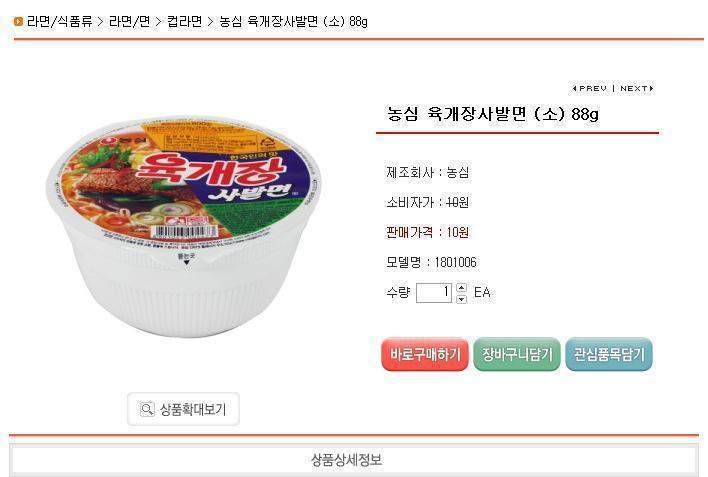Select the 상품상세정보 tab

coord(353,460)
